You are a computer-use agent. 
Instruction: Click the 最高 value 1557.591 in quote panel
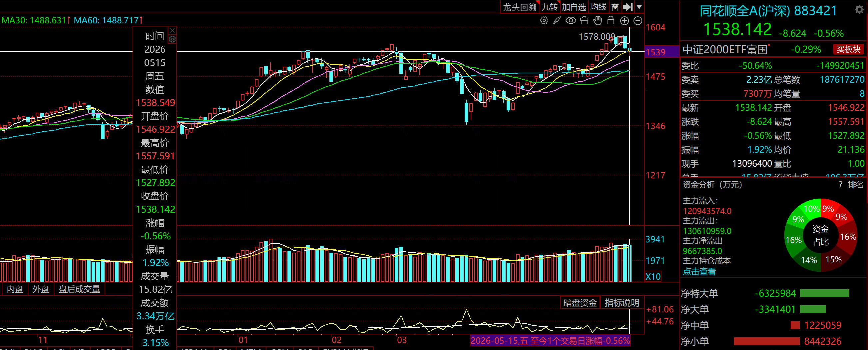tap(846, 121)
